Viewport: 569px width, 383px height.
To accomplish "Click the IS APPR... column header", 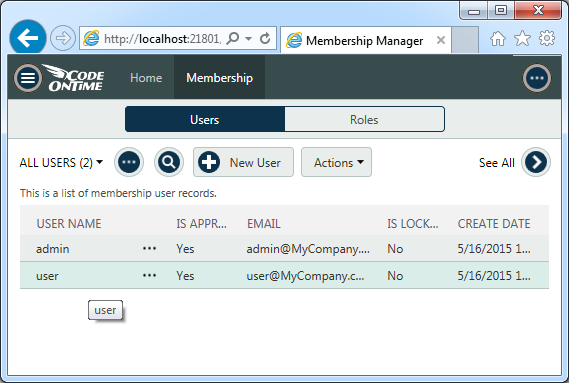I will [x=201, y=224].
